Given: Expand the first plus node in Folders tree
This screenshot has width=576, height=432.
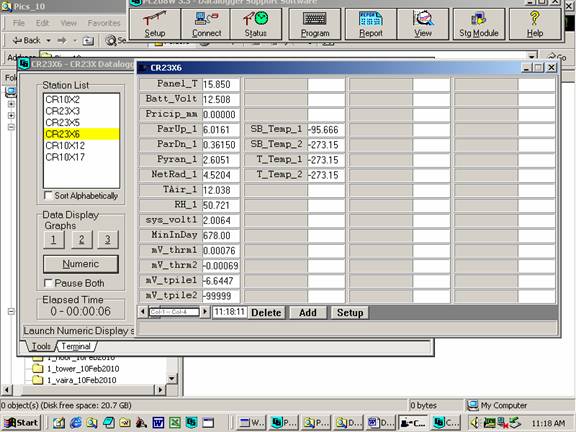Looking at the screenshot, I should 11,104.
